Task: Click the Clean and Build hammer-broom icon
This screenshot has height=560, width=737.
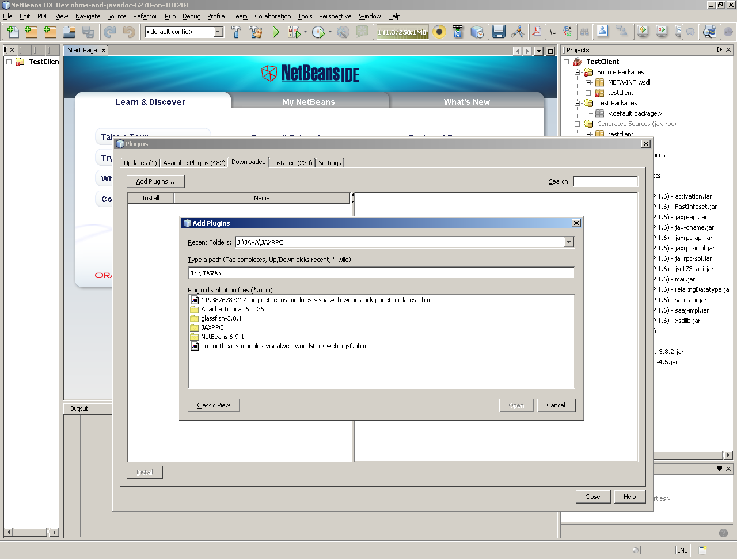Action: [256, 32]
